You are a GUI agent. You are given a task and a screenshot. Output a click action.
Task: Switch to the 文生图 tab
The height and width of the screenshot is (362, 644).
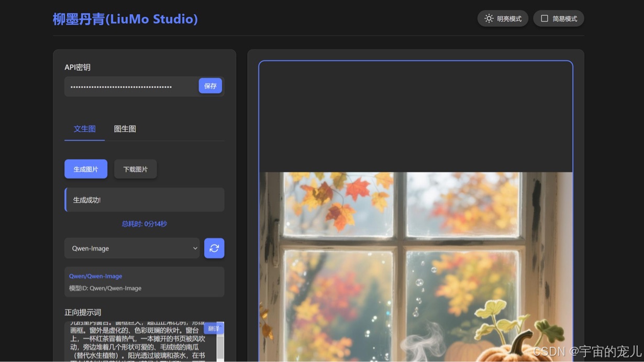pos(85,129)
